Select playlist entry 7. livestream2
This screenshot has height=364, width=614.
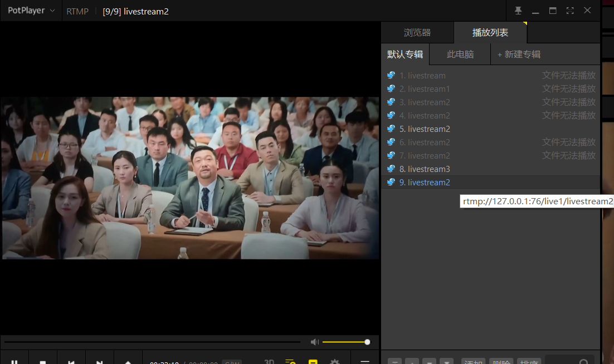point(491,156)
